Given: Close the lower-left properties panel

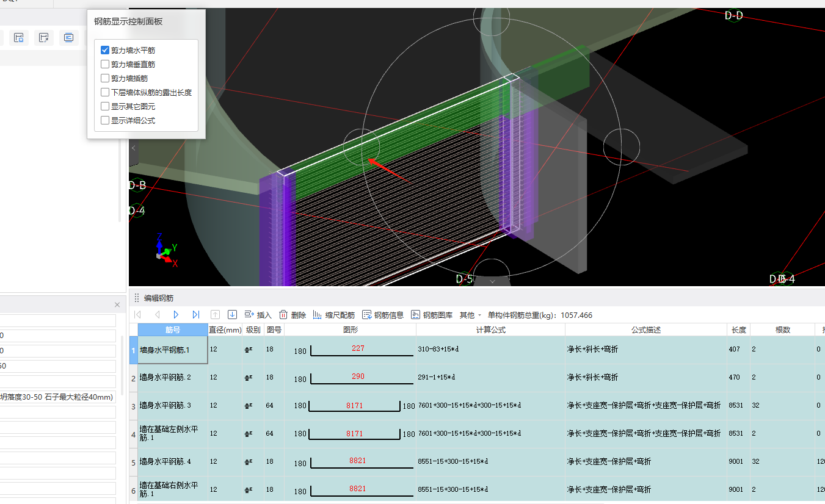Looking at the screenshot, I should coord(117,304).
